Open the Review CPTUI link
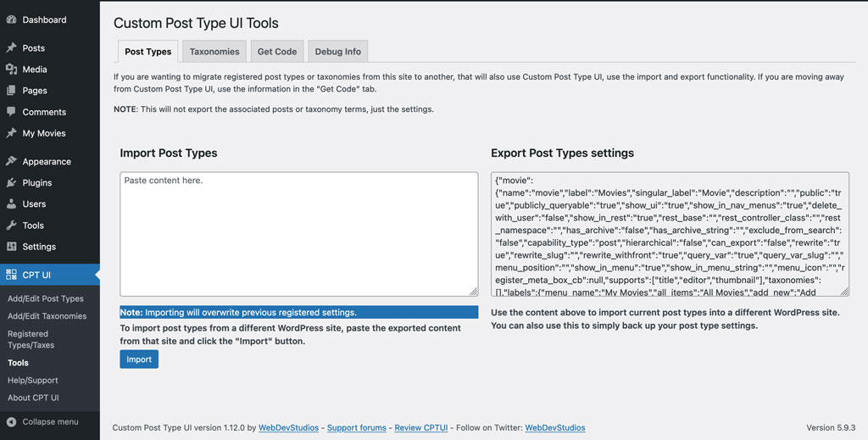 [421, 428]
